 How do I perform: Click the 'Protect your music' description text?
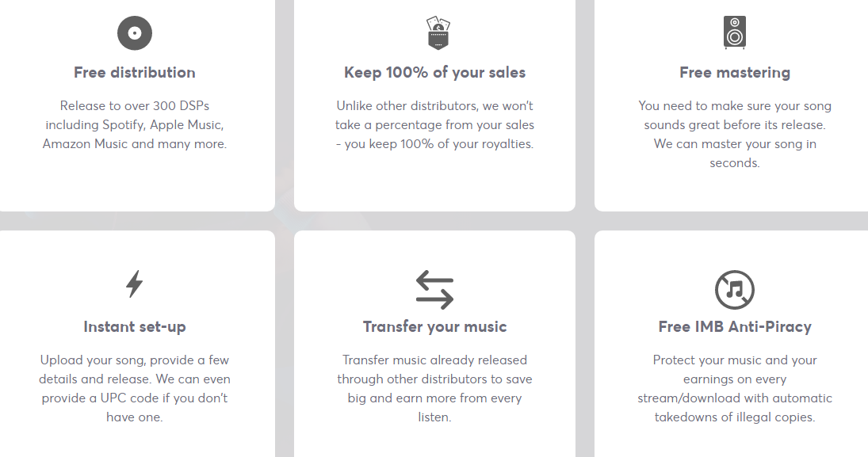coord(735,388)
